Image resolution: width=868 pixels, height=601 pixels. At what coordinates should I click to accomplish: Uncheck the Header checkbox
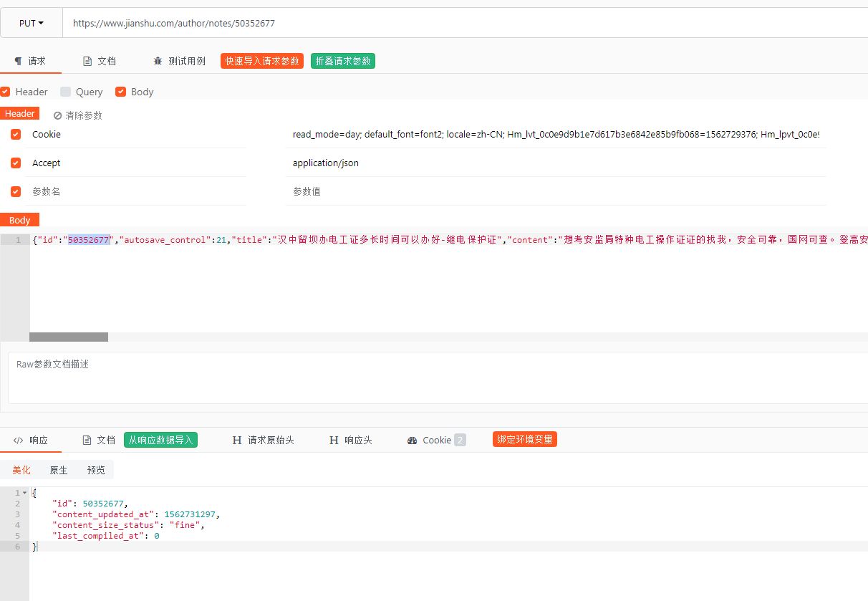6,92
